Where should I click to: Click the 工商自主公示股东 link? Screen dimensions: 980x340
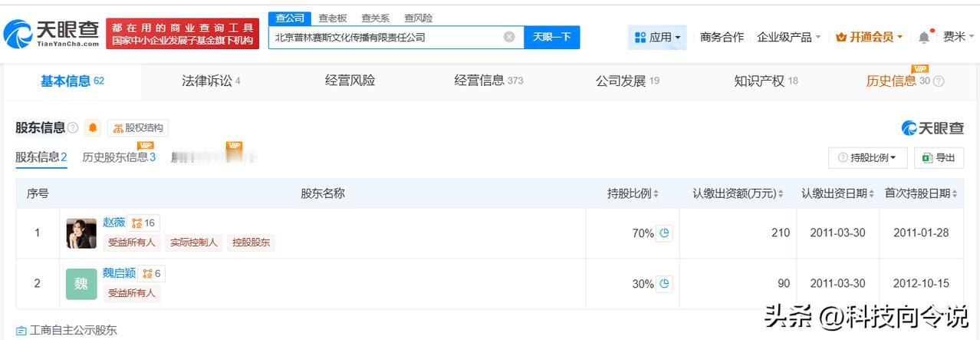(67, 331)
